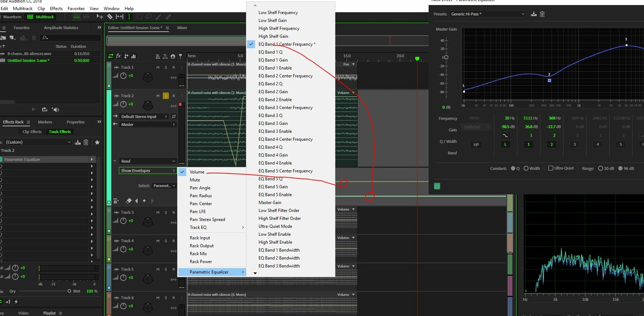Click the EQ bars icon above the tracks
The width and height of the screenshot is (644, 316).
(134, 56)
